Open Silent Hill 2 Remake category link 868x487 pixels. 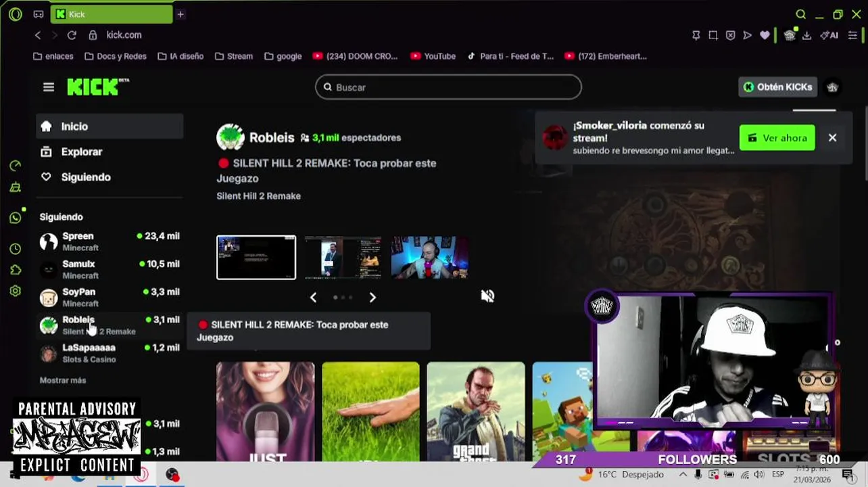tap(258, 196)
